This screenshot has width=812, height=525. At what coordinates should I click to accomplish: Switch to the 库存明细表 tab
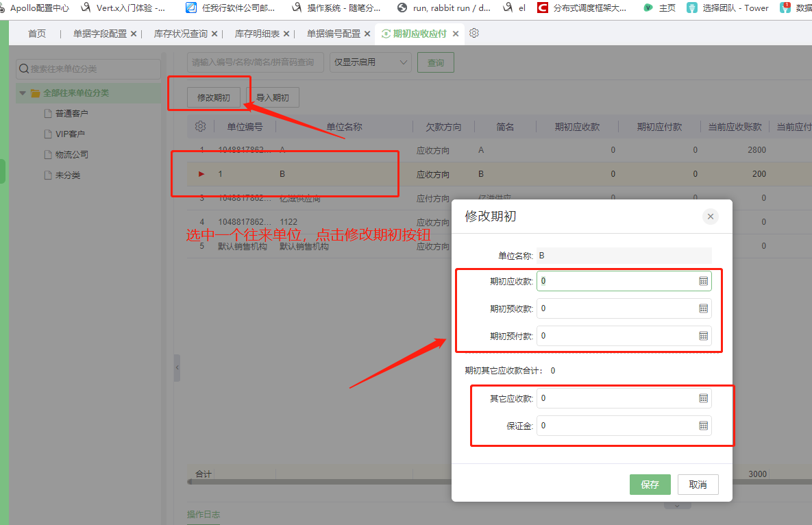point(258,34)
